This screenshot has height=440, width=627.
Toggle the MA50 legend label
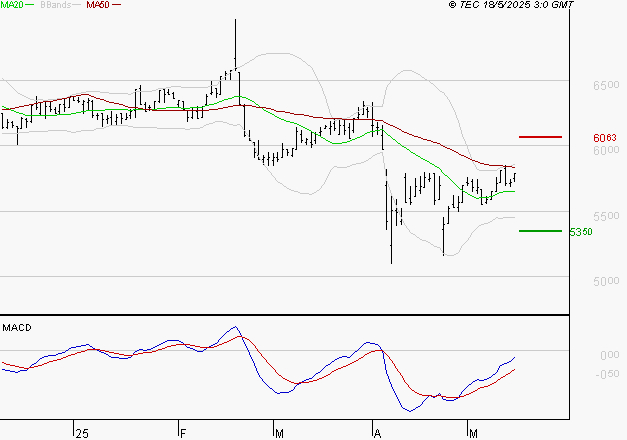tap(98, 5)
